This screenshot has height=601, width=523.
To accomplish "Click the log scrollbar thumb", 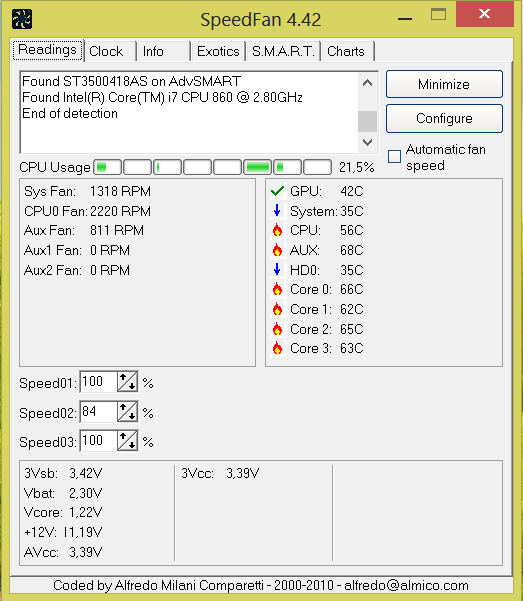I will click(367, 121).
